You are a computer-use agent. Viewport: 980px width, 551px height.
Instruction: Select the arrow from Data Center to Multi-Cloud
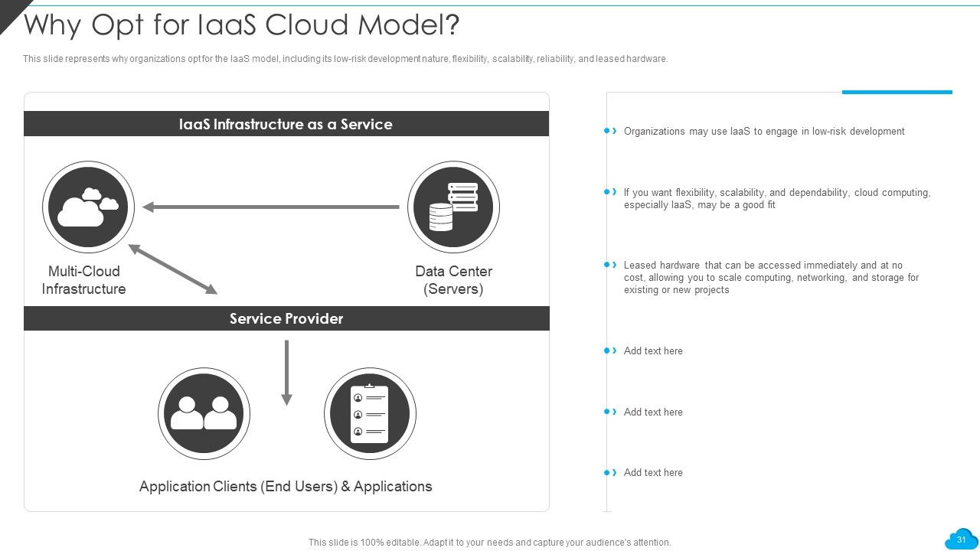point(271,207)
